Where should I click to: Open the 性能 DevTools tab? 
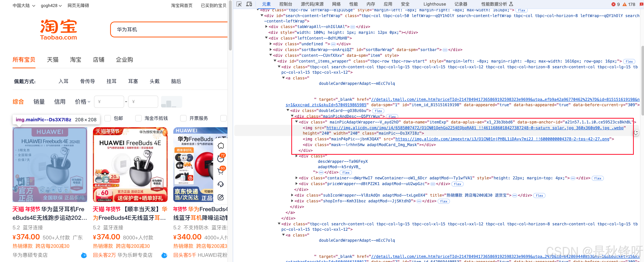coord(354,4)
